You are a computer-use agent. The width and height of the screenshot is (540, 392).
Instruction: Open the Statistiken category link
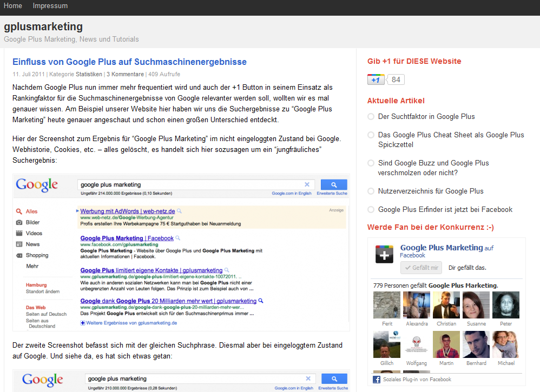(x=89, y=74)
